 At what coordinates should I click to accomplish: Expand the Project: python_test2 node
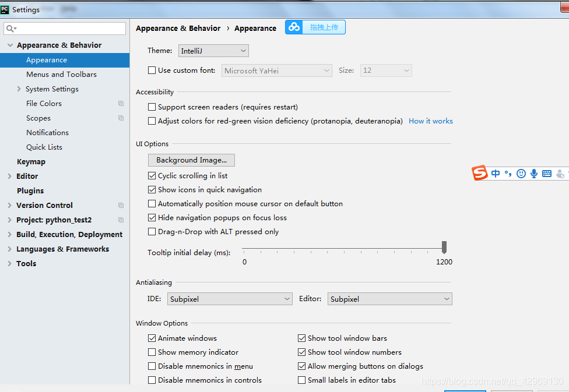(x=10, y=220)
